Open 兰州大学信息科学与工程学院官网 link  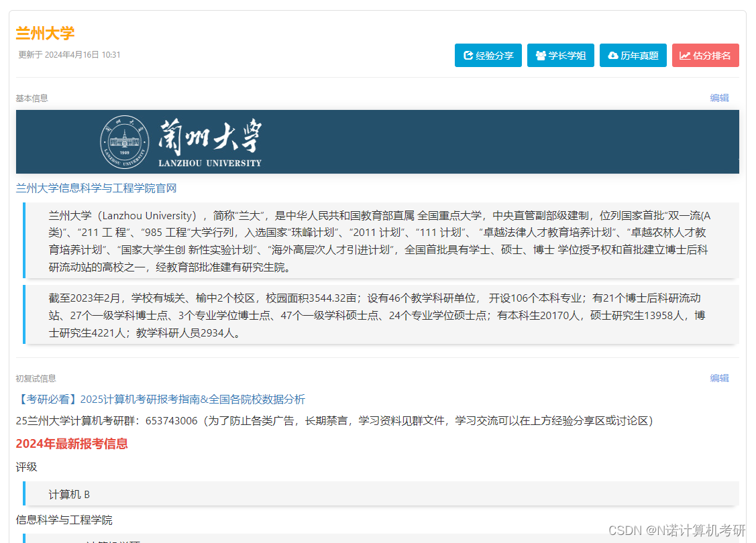(x=96, y=188)
